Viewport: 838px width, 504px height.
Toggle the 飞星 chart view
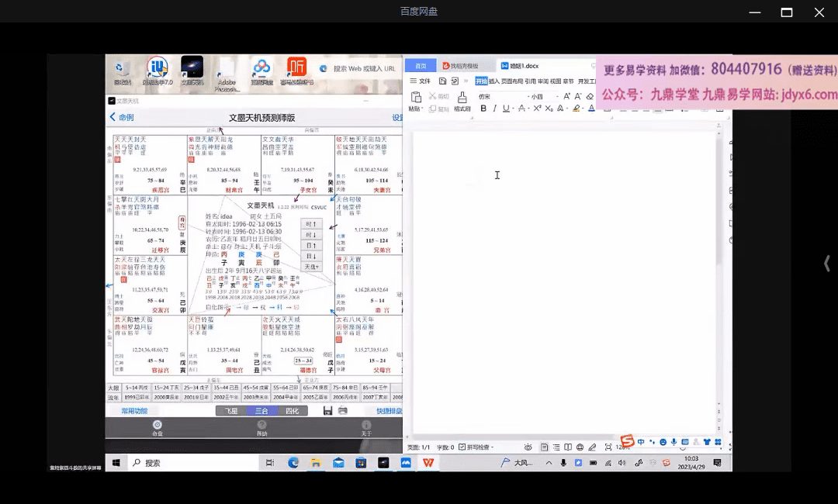click(x=230, y=411)
